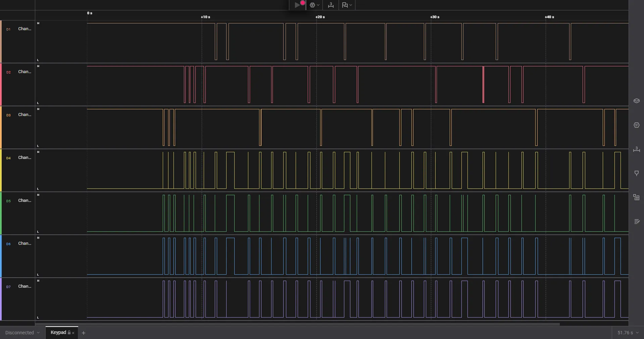
Task: Open Extensions panel in right sidebar
Action: pos(636,197)
